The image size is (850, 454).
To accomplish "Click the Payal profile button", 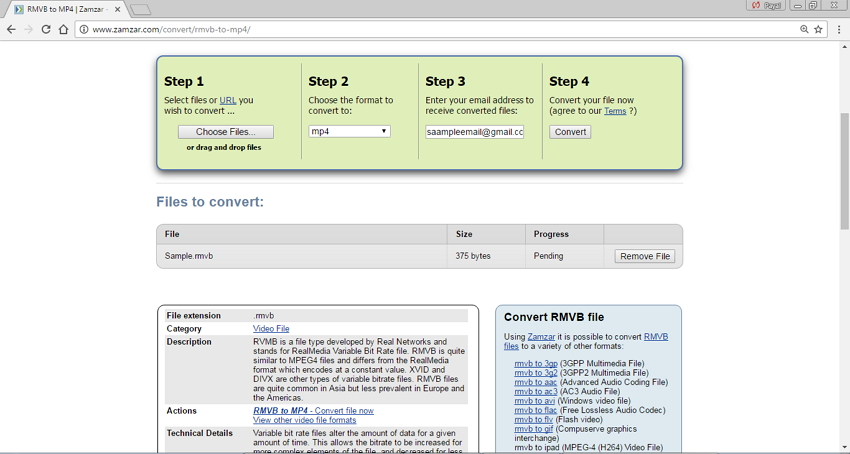I will click(767, 5).
